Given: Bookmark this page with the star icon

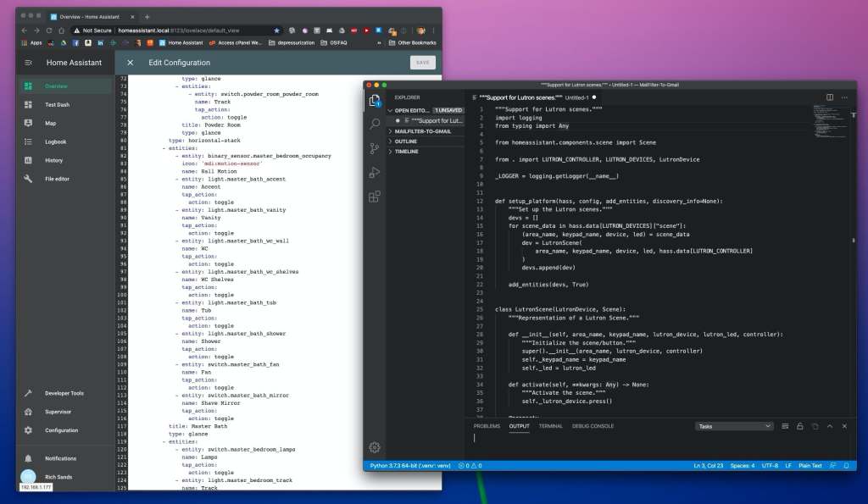Looking at the screenshot, I should tap(276, 30).
